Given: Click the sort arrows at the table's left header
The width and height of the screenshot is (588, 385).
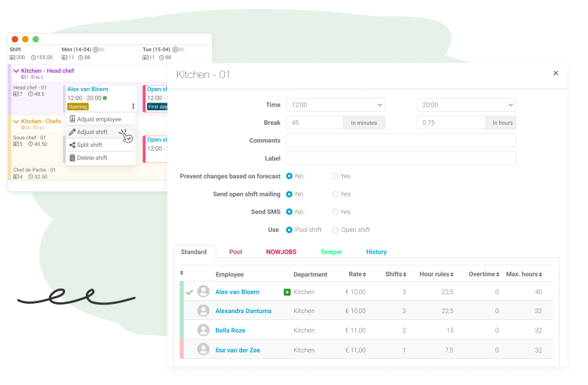Looking at the screenshot, I should (x=182, y=273).
